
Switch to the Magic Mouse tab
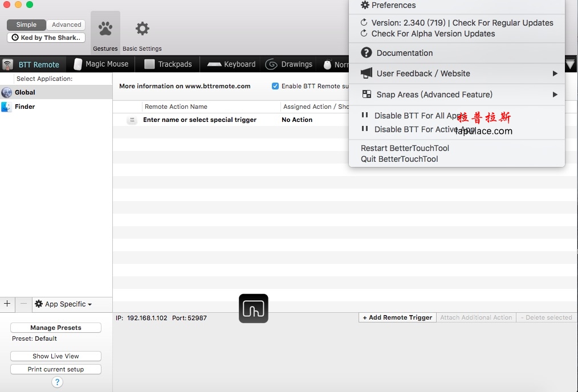coord(101,64)
